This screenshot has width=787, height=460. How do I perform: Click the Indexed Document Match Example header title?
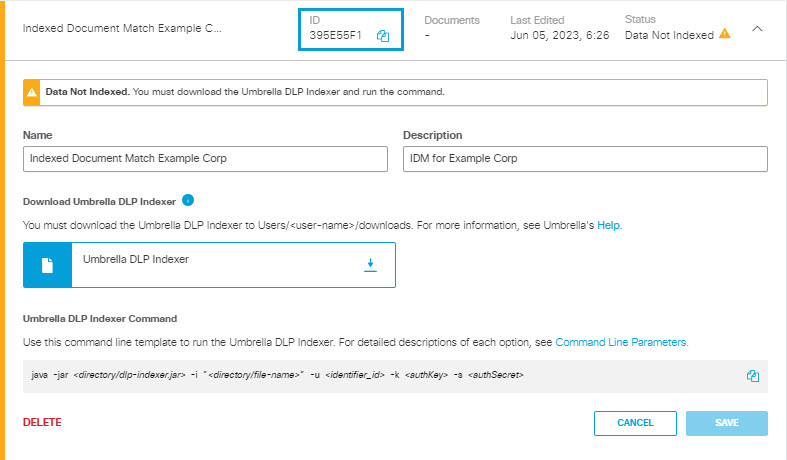tap(122, 28)
